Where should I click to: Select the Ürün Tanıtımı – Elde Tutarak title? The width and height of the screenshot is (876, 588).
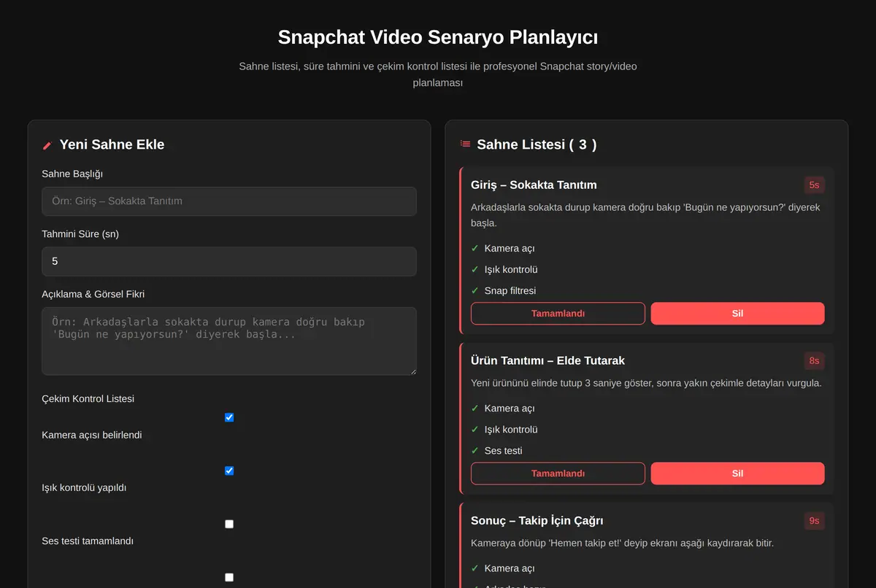pos(547,360)
